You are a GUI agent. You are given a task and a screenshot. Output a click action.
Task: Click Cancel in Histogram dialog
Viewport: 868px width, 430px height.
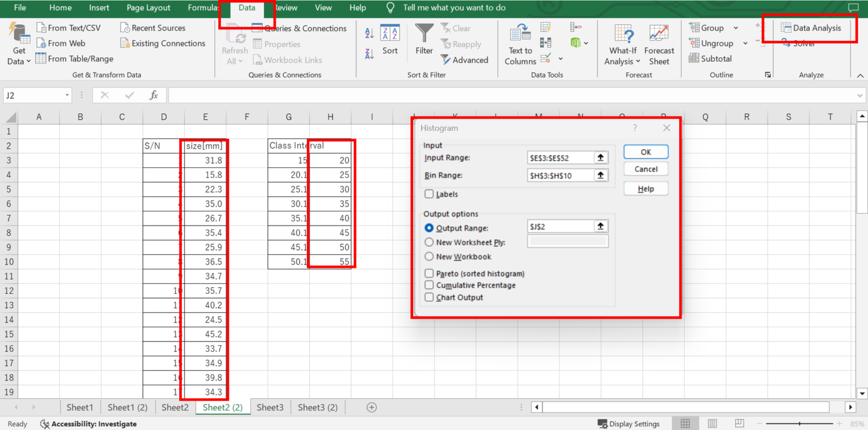pyautogui.click(x=646, y=169)
